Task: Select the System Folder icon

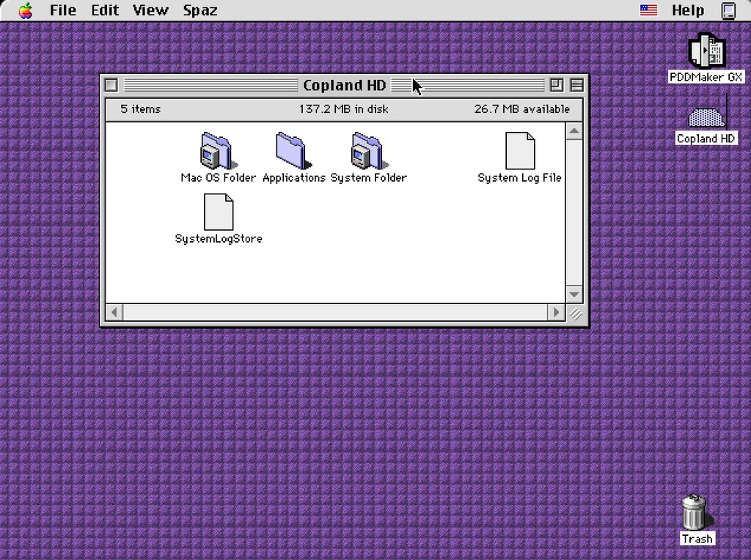Action: point(368,151)
